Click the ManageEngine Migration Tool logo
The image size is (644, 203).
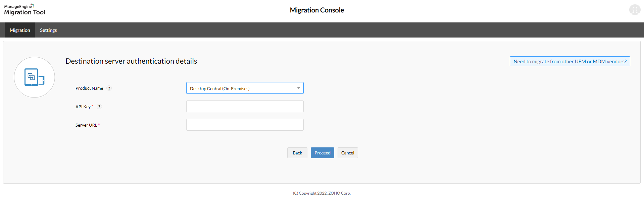pos(25,10)
